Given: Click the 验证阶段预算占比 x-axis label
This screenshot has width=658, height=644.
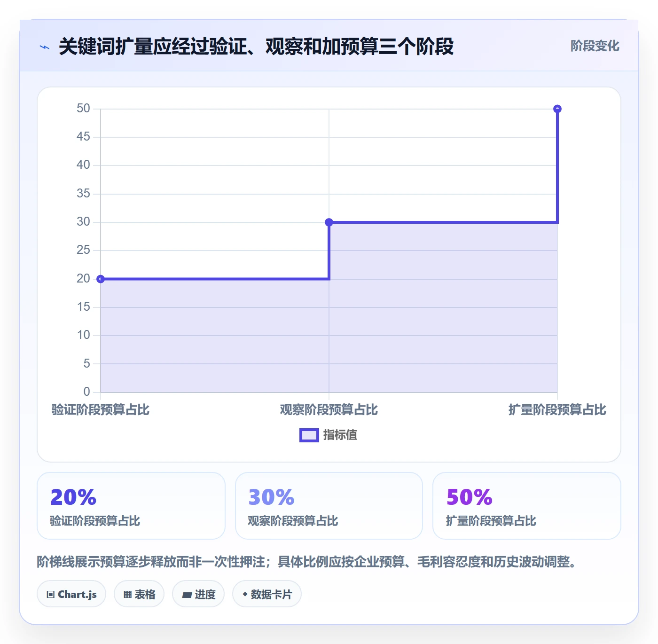Looking at the screenshot, I should point(101,410).
